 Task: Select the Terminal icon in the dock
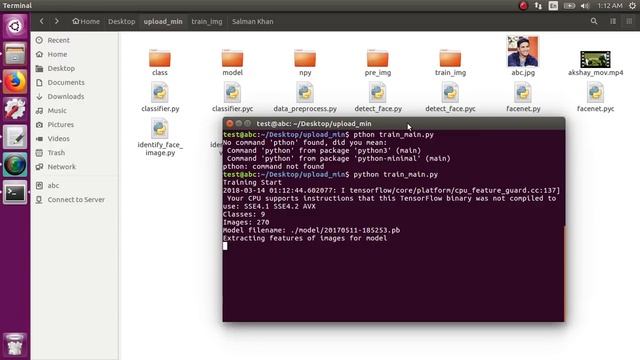click(15, 192)
